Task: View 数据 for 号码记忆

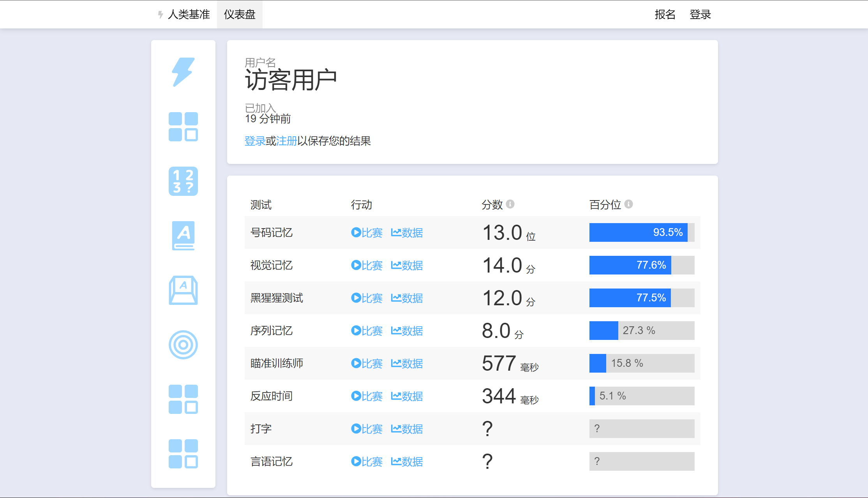Action: 407,232
